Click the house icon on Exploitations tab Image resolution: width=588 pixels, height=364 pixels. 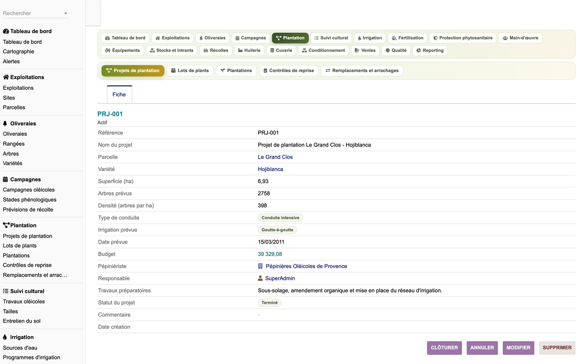pyautogui.click(x=158, y=38)
